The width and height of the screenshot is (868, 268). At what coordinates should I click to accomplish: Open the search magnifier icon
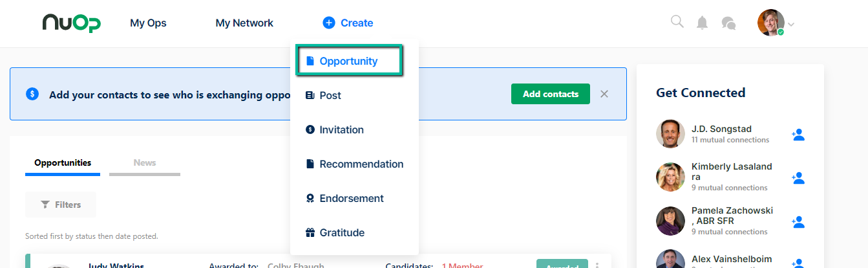(x=677, y=22)
